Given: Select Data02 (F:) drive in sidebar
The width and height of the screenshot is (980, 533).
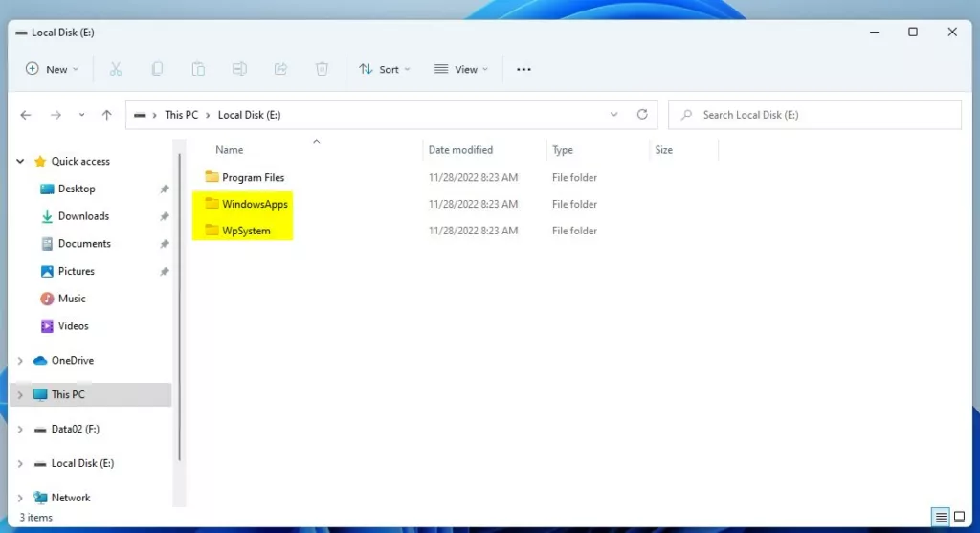Looking at the screenshot, I should click(75, 430).
